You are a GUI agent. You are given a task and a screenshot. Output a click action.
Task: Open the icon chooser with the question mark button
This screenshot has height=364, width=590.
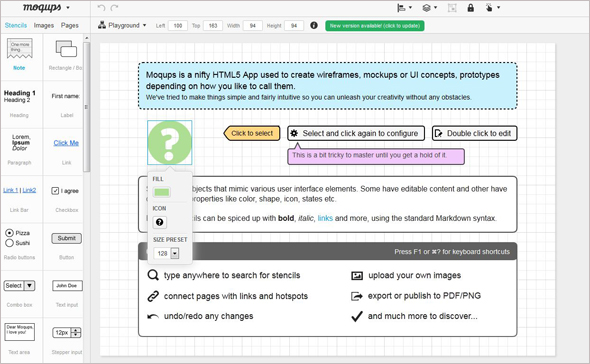click(x=160, y=222)
